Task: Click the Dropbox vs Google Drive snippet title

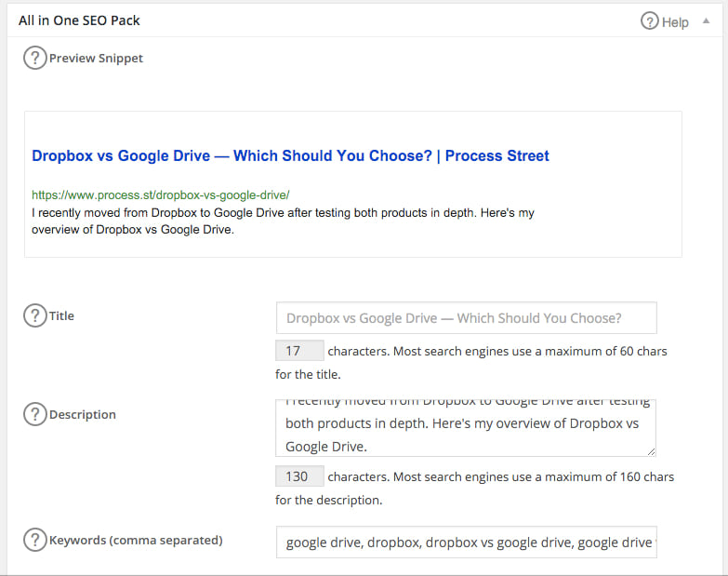Action: point(290,155)
